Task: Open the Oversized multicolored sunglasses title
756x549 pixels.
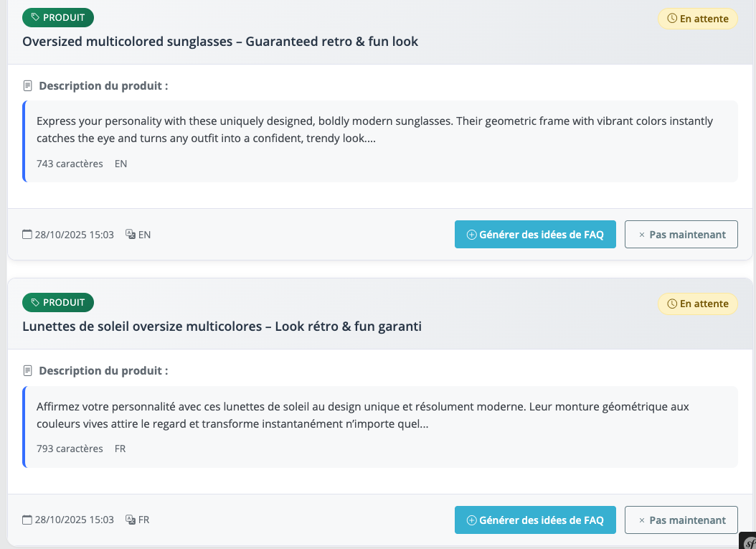Action: point(220,42)
